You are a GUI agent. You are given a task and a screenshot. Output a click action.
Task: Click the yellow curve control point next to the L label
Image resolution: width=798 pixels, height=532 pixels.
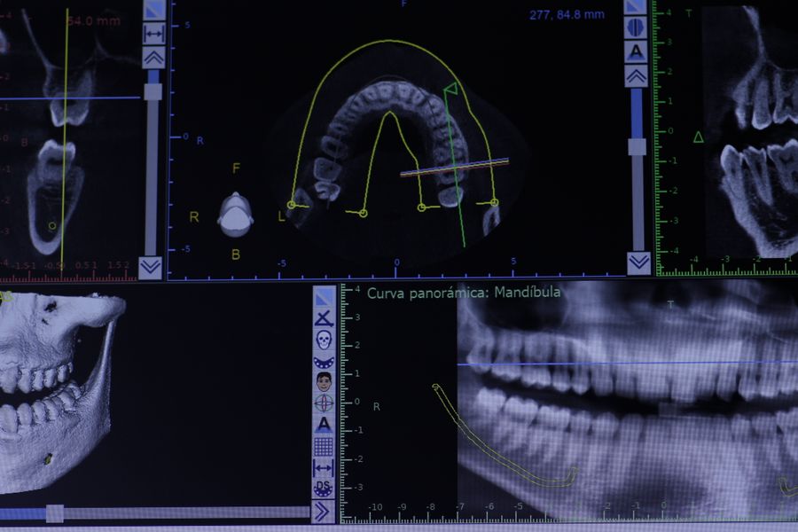tap(291, 205)
